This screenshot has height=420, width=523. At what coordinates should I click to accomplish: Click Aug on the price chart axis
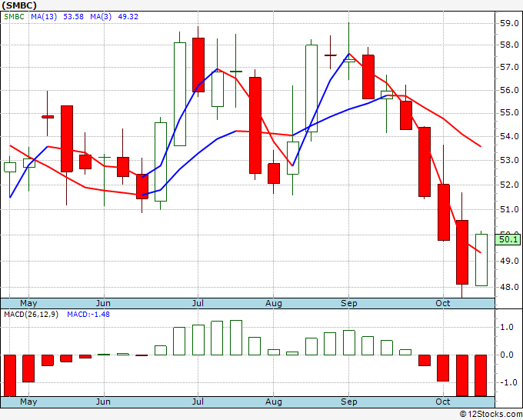coord(274,304)
